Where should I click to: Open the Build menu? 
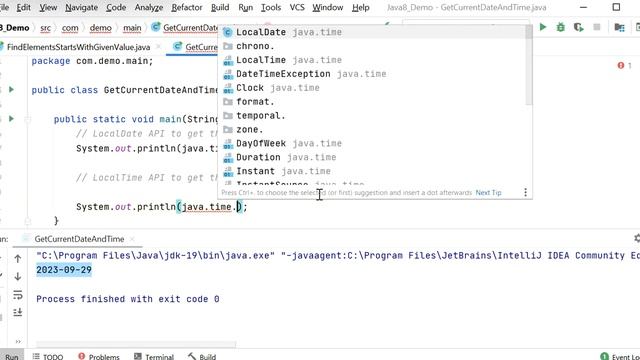pyautogui.click(x=220, y=7)
